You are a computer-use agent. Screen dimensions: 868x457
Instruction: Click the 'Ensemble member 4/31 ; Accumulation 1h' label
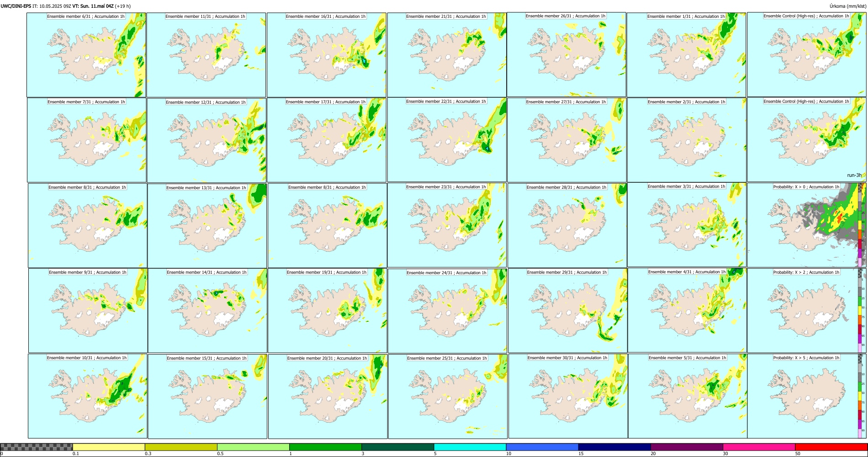(x=687, y=272)
